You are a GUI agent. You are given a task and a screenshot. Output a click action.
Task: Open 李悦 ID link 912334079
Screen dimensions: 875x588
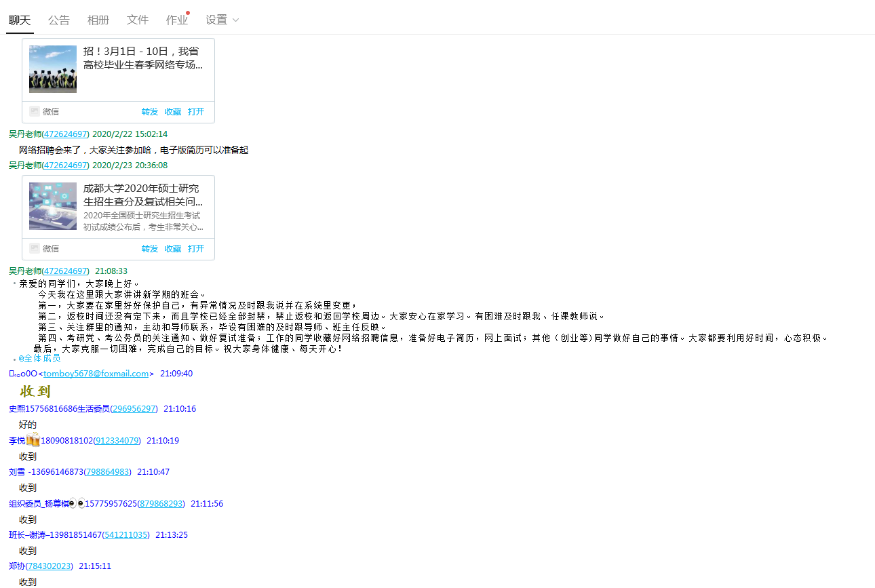tap(117, 441)
